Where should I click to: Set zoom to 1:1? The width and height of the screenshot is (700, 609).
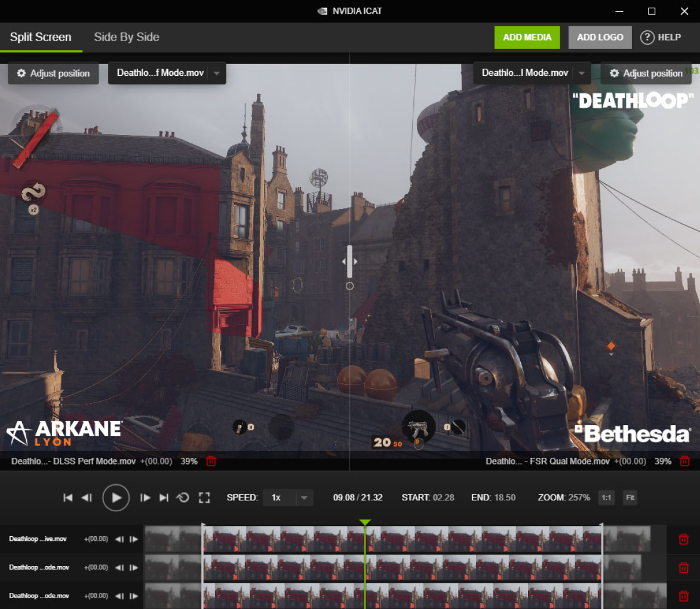tap(606, 498)
